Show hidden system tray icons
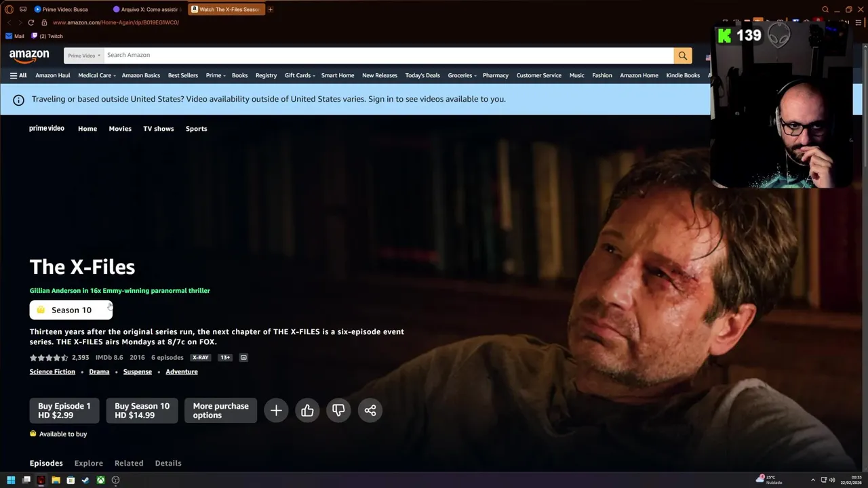The height and width of the screenshot is (488, 868). coord(813,480)
